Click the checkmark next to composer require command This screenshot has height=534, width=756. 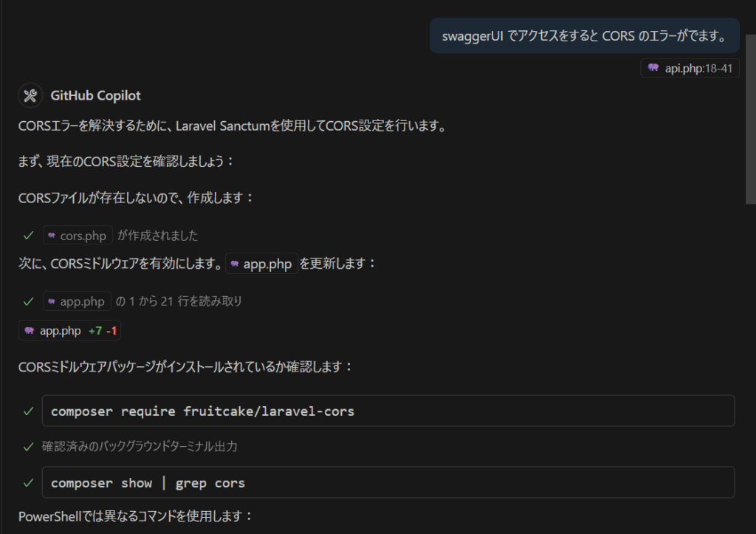pos(28,411)
